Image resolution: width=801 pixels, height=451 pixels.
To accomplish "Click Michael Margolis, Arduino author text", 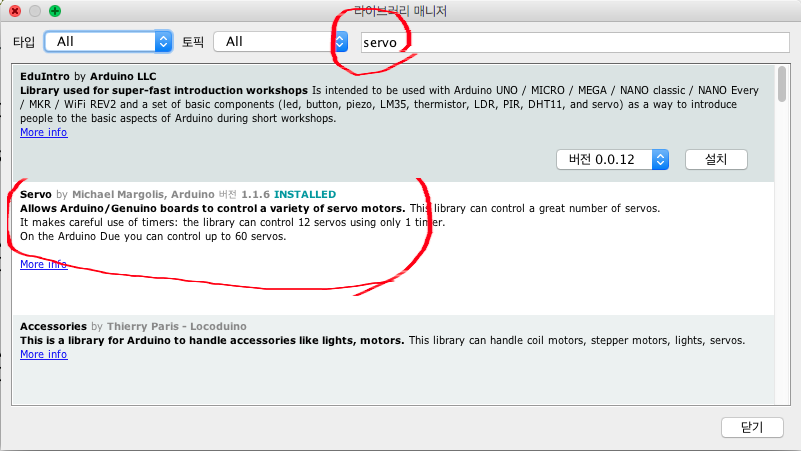I will (x=143, y=194).
